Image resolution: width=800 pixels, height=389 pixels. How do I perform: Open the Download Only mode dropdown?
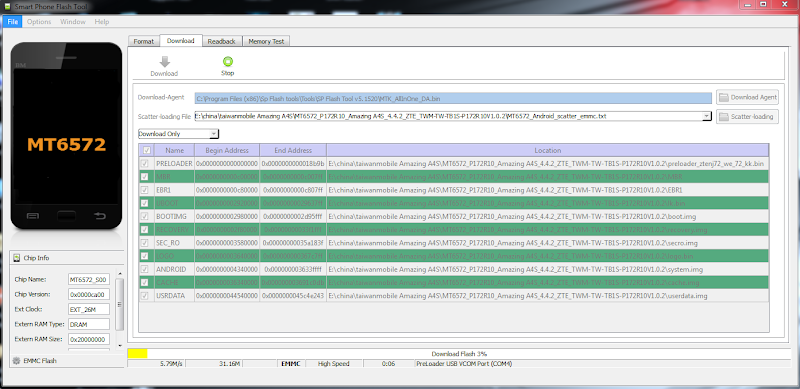179,134
